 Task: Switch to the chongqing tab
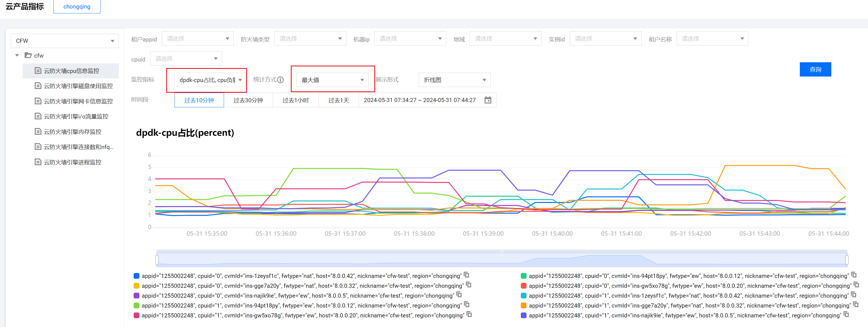(x=77, y=7)
